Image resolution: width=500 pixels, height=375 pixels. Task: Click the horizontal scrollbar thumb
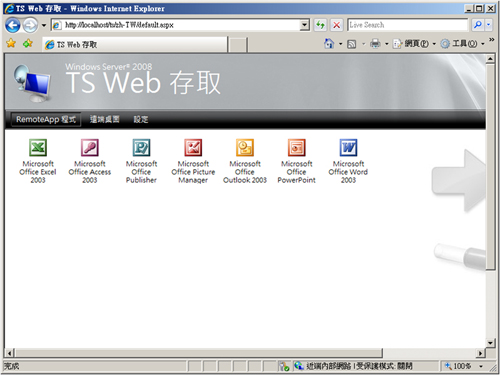pyautogui.click(x=199, y=353)
